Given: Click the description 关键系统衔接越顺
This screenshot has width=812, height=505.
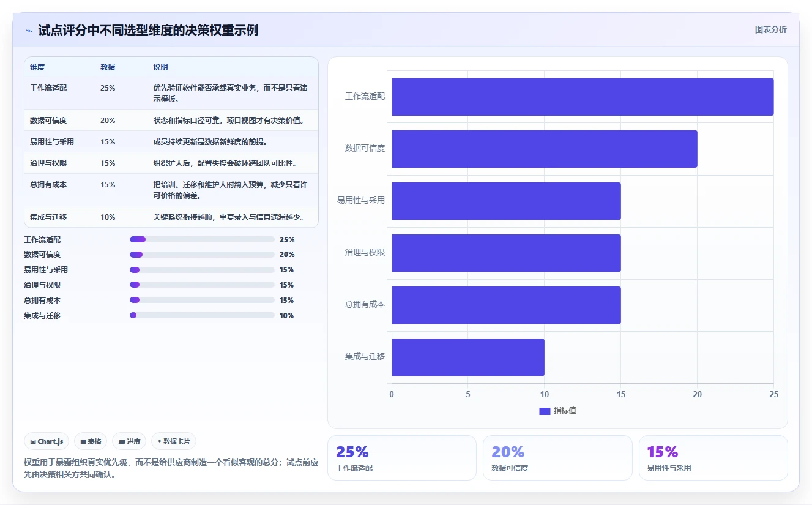Looking at the screenshot, I should click(228, 217).
